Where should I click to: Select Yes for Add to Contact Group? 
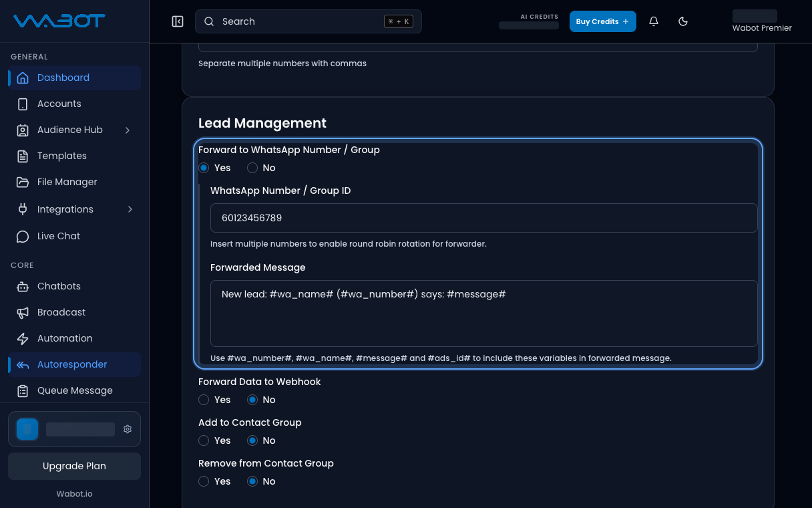204,440
